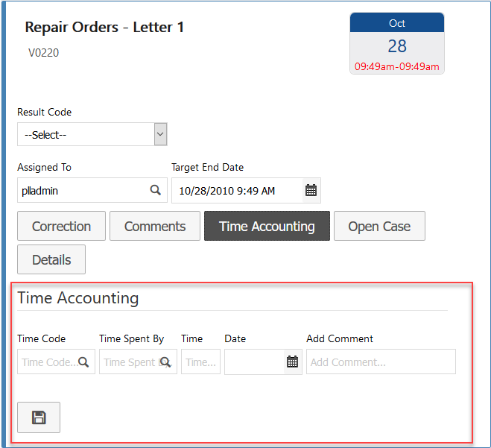Open the Time Accounting Date calendar icon
Screen dimensions: 491x448
pos(292,362)
